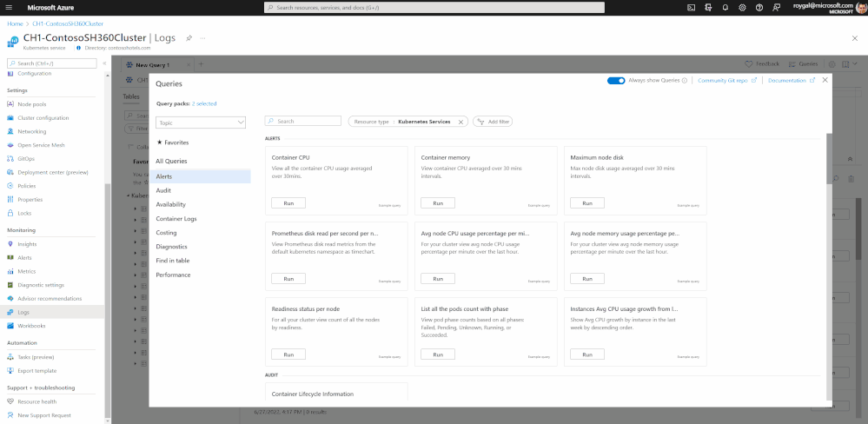
Task: Open the roygal account avatar
Action: tap(861, 8)
